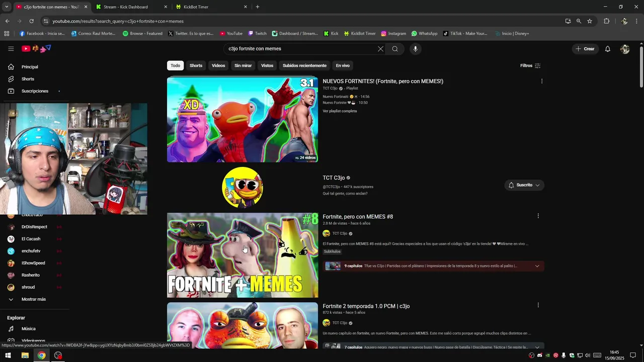Clear the search box with the X icon
The width and height of the screenshot is (644, 362).
tap(380, 49)
